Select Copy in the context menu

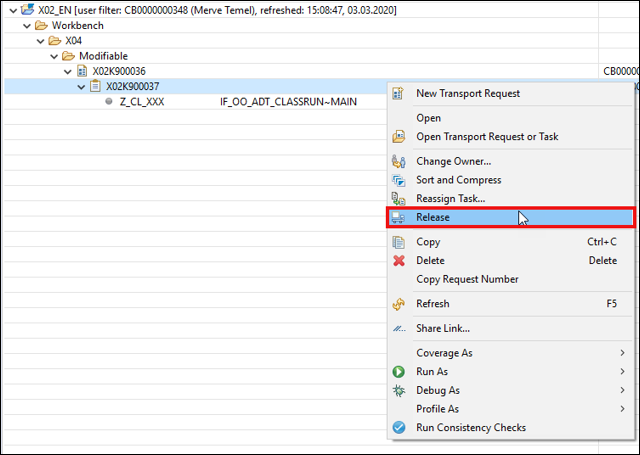pos(511,242)
